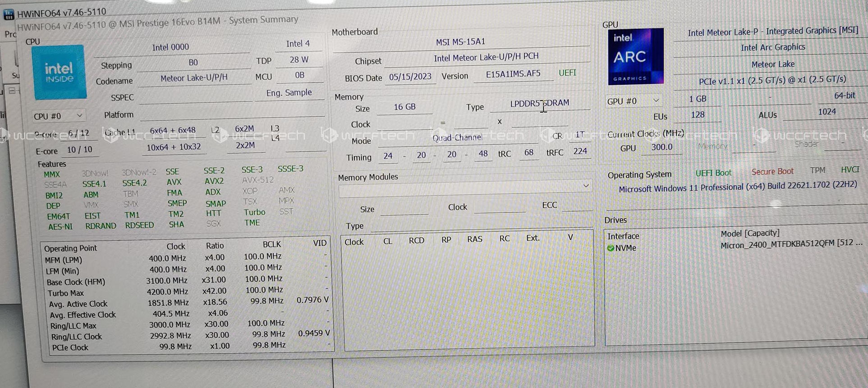Select the Turbo Max operating point row
This screenshot has width=868, height=388.
66,293
